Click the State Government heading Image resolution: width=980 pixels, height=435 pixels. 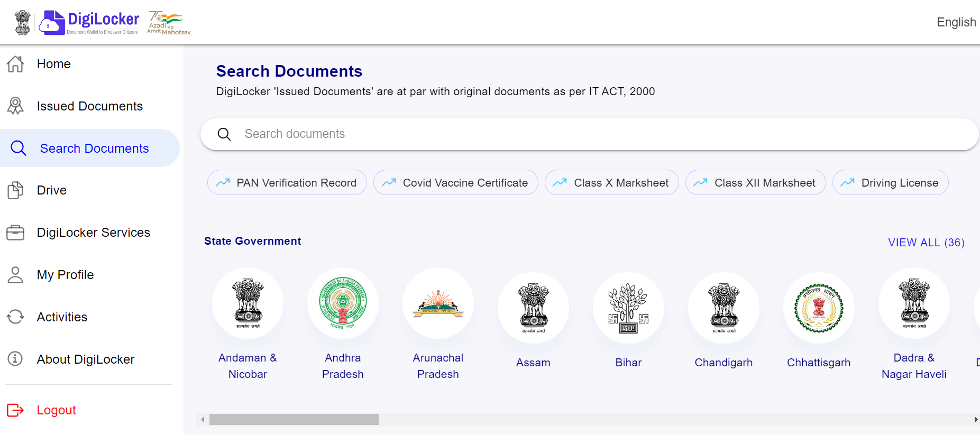pos(253,241)
